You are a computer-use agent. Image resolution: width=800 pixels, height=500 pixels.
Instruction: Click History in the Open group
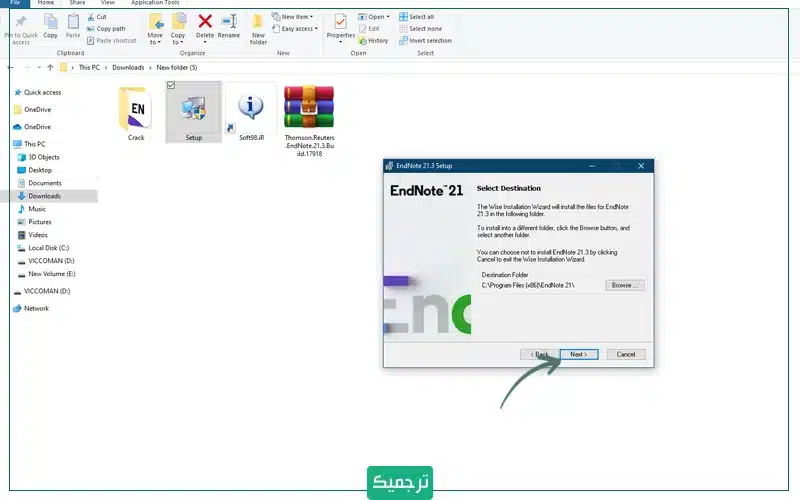point(373,40)
